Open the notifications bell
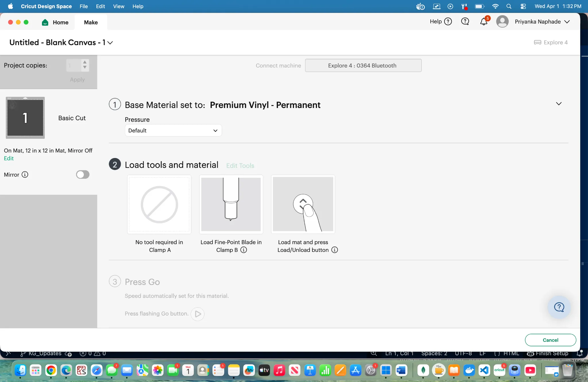 [484, 22]
